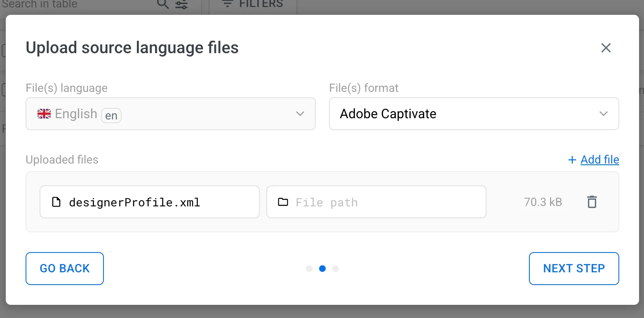Viewport: 644px width, 318px height.
Task: Click the document icon beside designerProfile.xml
Action: tap(56, 202)
